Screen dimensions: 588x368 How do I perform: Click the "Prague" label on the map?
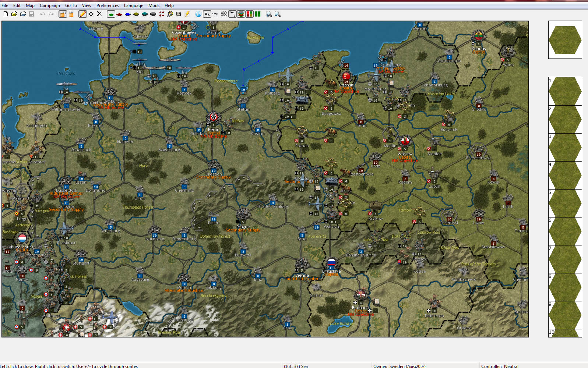pos(243,227)
